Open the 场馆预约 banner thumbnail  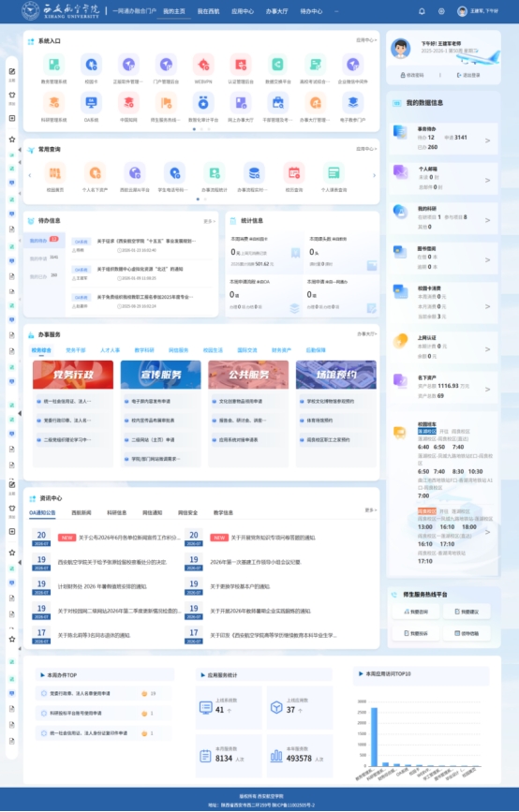[x=336, y=375]
